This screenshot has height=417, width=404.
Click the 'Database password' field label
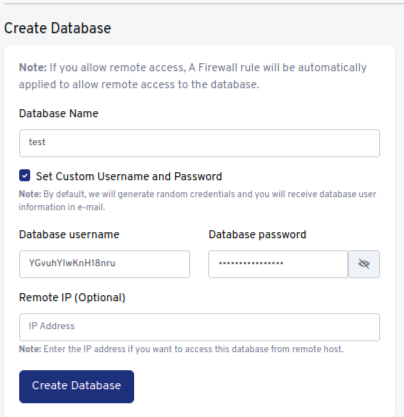[x=257, y=234]
